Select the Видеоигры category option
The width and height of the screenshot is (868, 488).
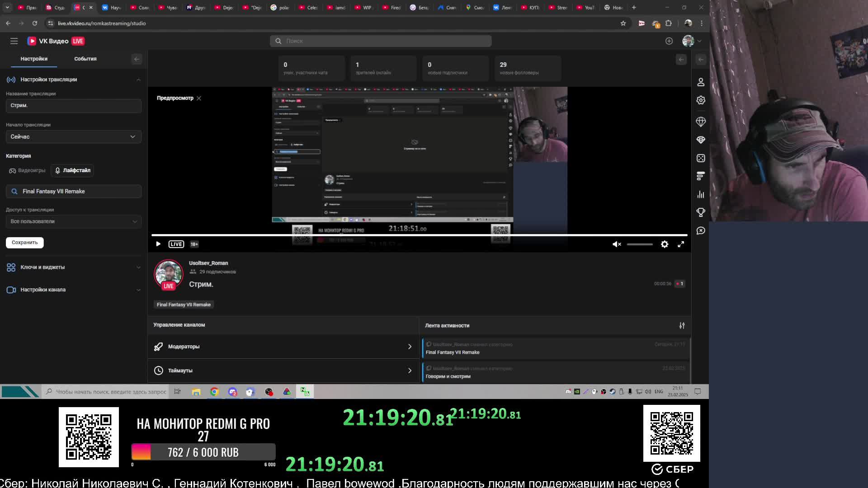pos(28,170)
